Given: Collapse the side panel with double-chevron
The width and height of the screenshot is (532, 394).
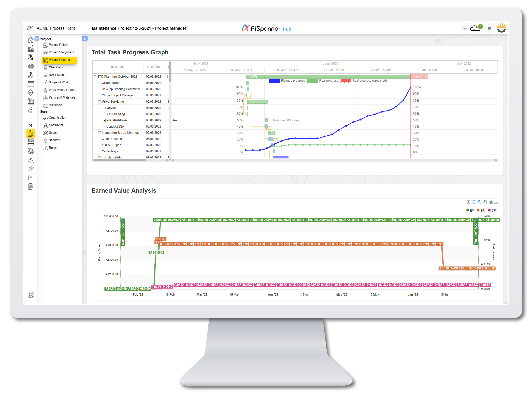Looking at the screenshot, I should click(85, 39).
